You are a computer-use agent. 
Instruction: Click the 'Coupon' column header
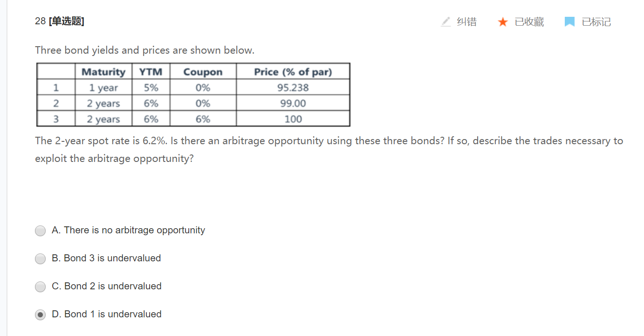[x=203, y=72]
